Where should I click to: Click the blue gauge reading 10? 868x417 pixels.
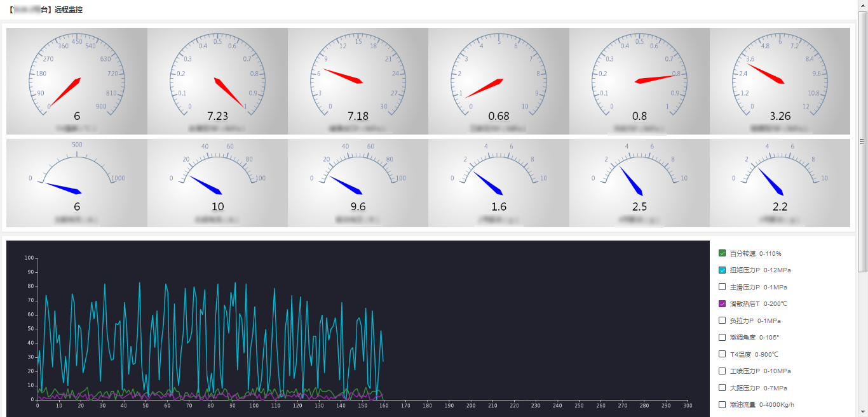pyautogui.click(x=217, y=183)
